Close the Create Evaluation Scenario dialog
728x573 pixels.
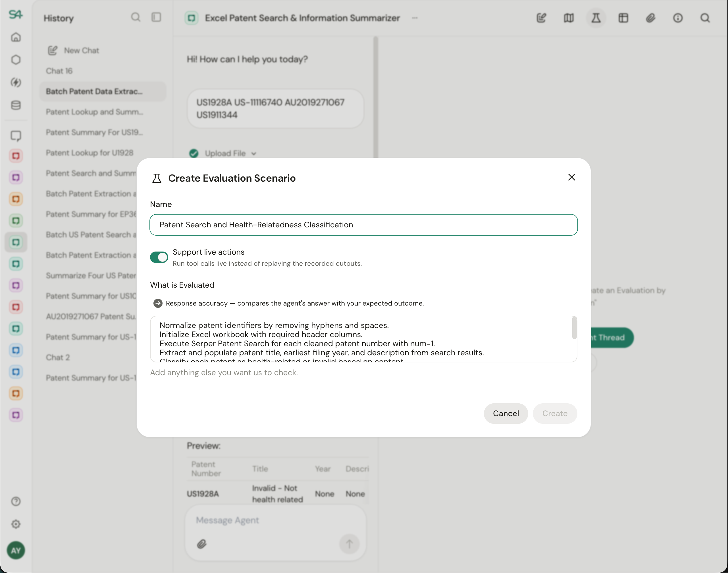tap(571, 177)
